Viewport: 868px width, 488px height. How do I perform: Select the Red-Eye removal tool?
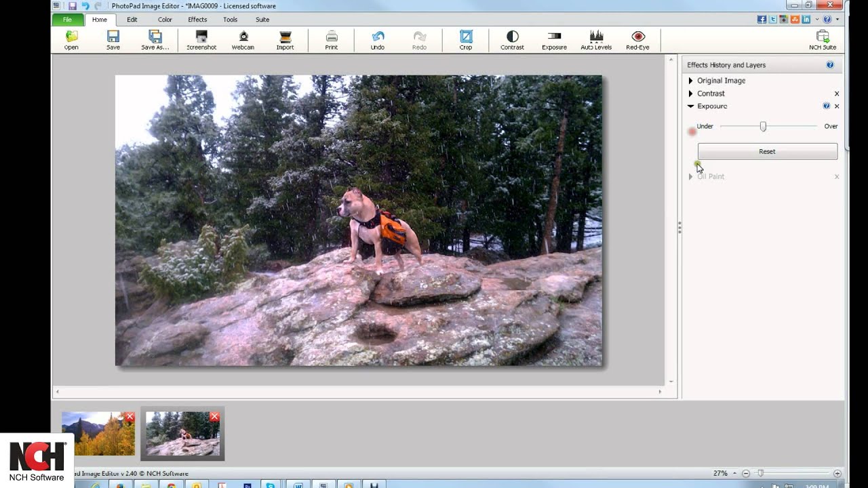638,40
